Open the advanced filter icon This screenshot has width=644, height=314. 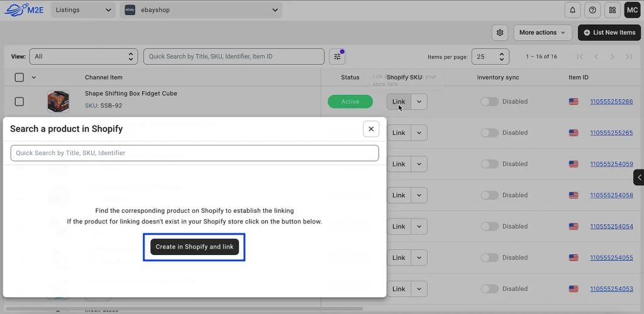point(337,57)
